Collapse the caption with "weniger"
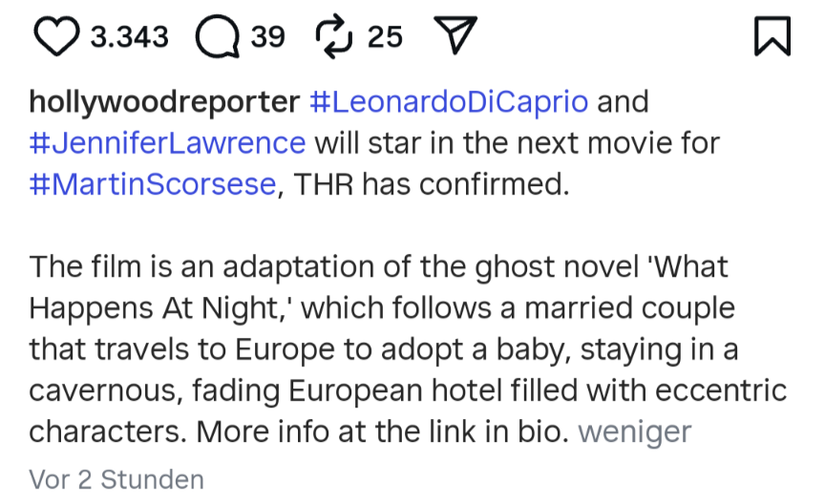The image size is (825, 504). (634, 431)
